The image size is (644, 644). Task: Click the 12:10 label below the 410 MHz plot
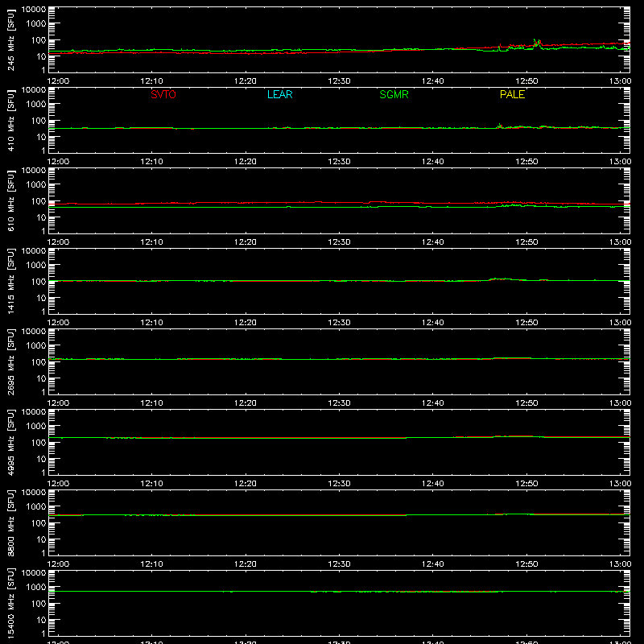[151, 162]
